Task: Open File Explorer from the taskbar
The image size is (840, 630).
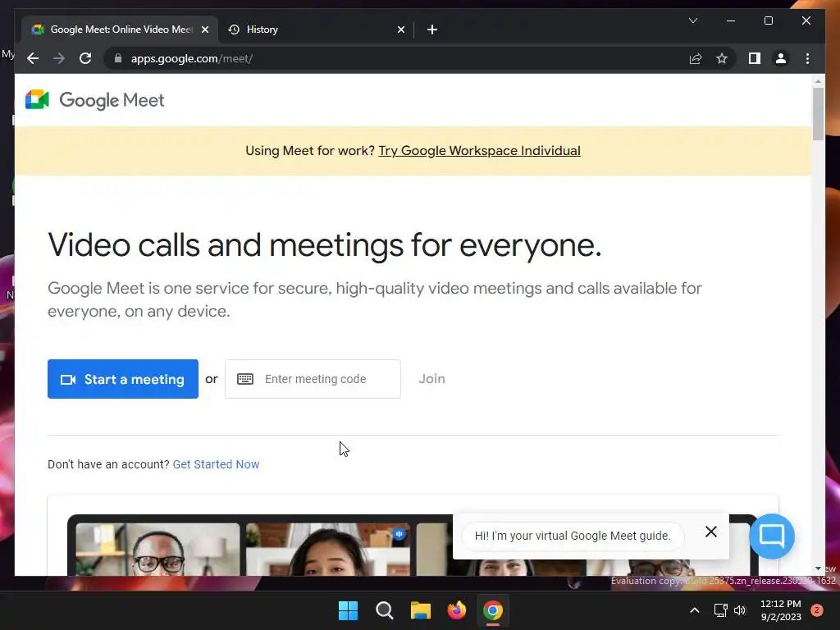Action: 421,610
